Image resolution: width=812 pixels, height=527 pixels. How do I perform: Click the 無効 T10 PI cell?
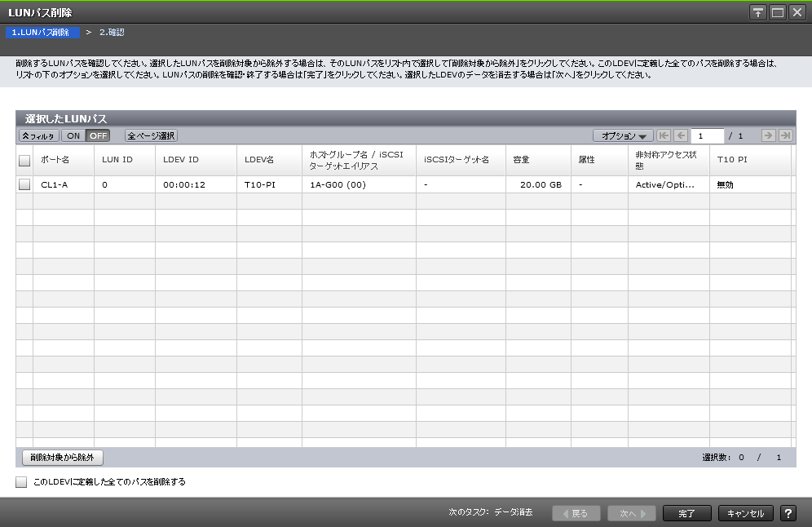click(x=750, y=184)
